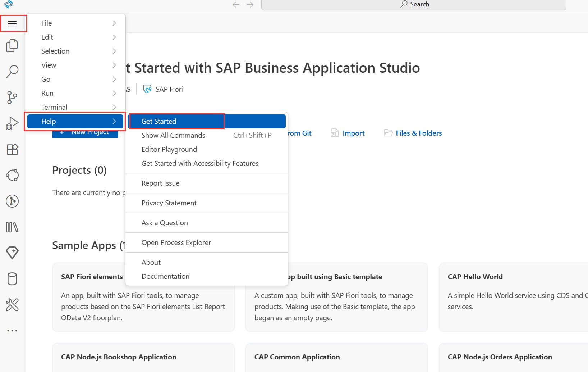Click the circled git branch sidebar icon
Image resolution: width=588 pixels, height=372 pixels.
(x=12, y=201)
